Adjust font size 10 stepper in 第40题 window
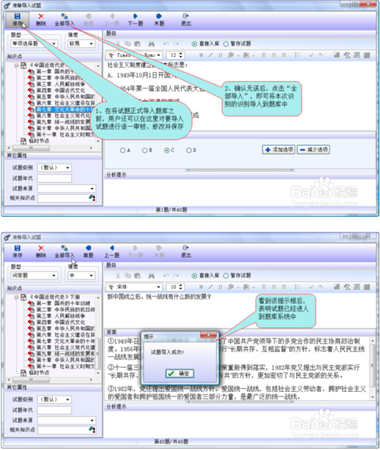 tap(181, 287)
